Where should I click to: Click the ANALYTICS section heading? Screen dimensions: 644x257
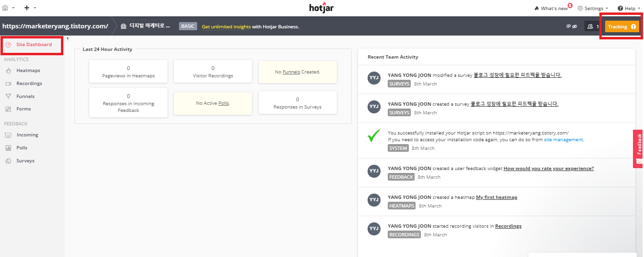tap(16, 60)
